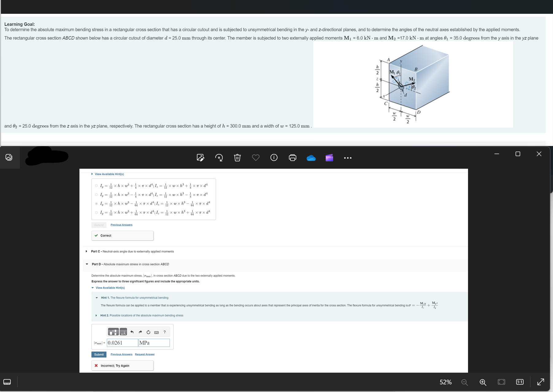Edit the sigma max value input field

point(122,343)
